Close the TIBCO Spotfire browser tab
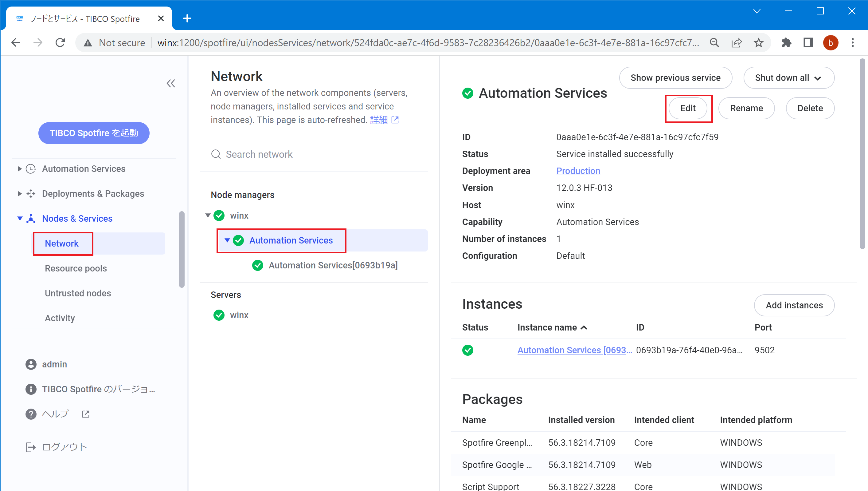This screenshot has width=868, height=491. (161, 18)
